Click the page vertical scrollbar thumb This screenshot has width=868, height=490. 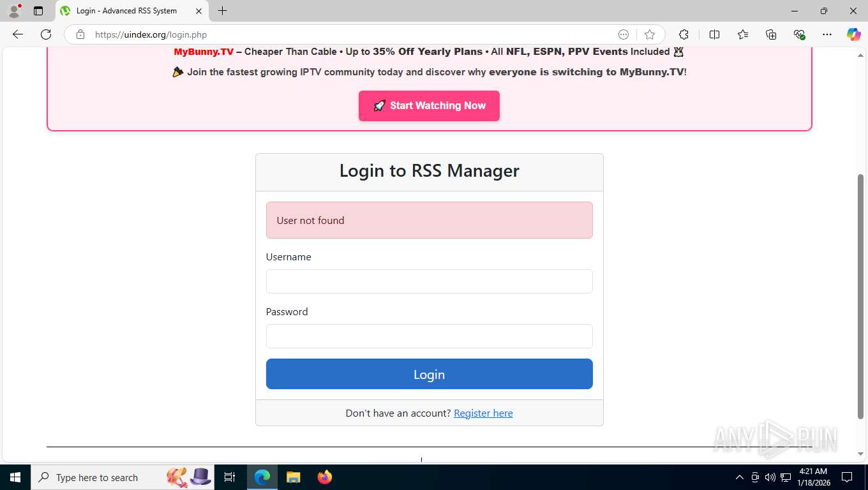tap(861, 296)
